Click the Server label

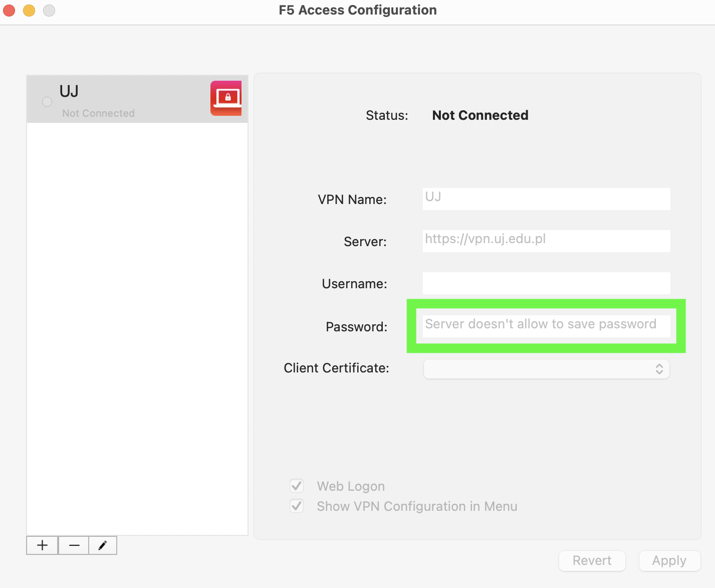coord(365,242)
